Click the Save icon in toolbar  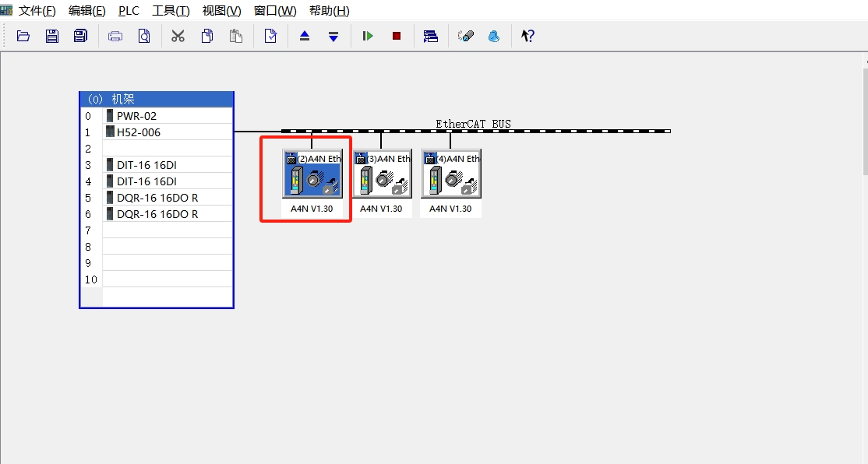pos(52,36)
